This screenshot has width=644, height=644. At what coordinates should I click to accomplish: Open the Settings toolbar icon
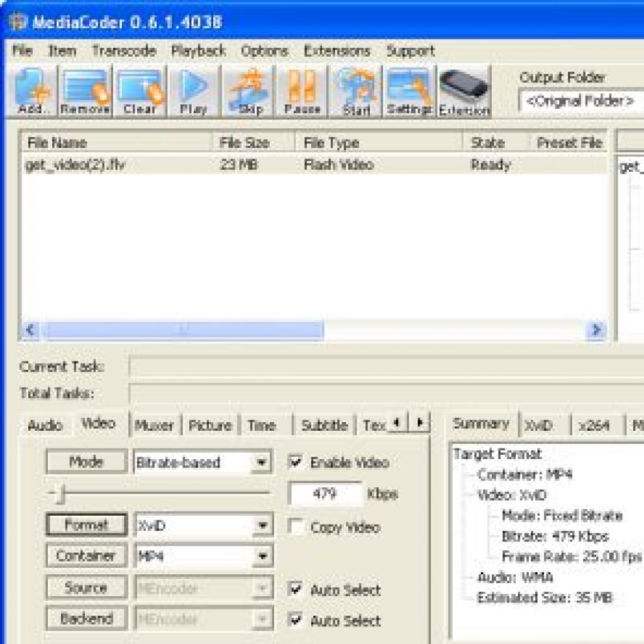click(x=409, y=92)
